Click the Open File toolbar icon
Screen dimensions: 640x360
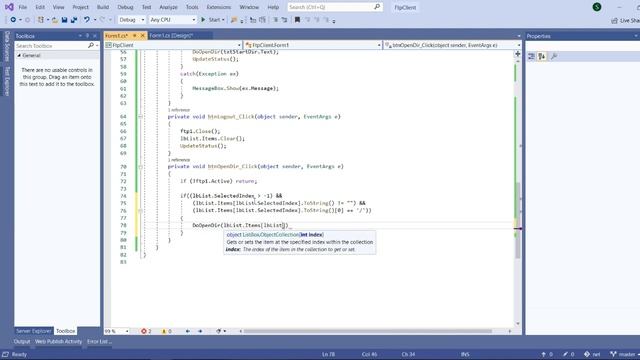[55, 20]
